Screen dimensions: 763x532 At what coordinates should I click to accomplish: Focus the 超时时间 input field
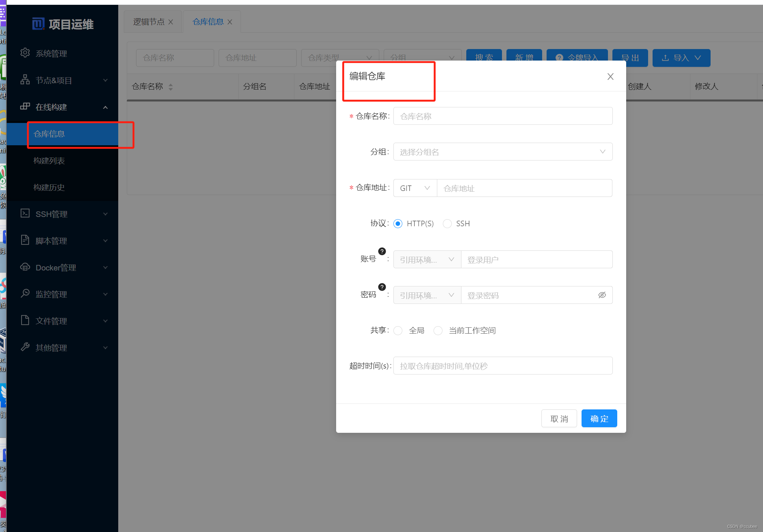coord(503,366)
